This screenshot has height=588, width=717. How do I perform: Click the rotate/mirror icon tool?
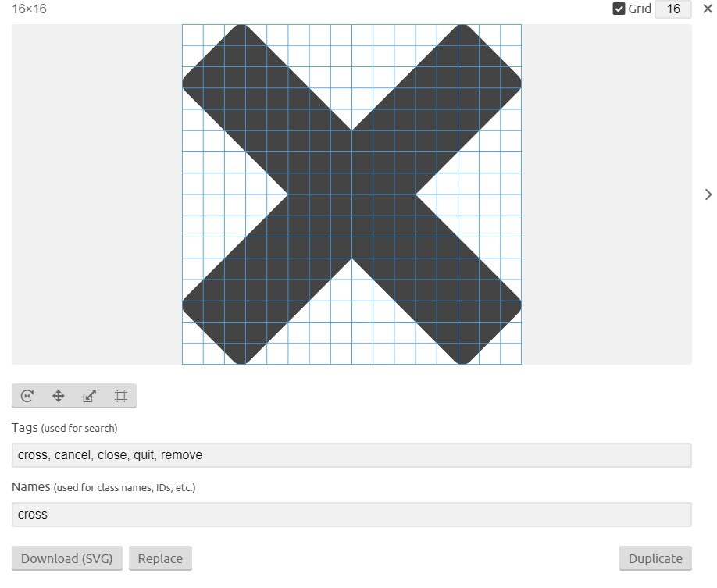point(27,396)
